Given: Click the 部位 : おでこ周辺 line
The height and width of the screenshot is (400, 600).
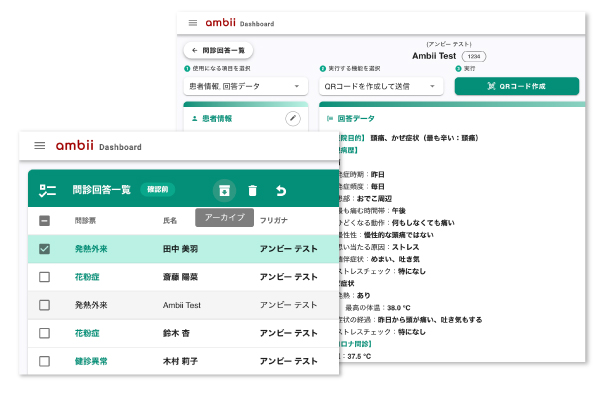Looking at the screenshot, I should tap(365, 198).
